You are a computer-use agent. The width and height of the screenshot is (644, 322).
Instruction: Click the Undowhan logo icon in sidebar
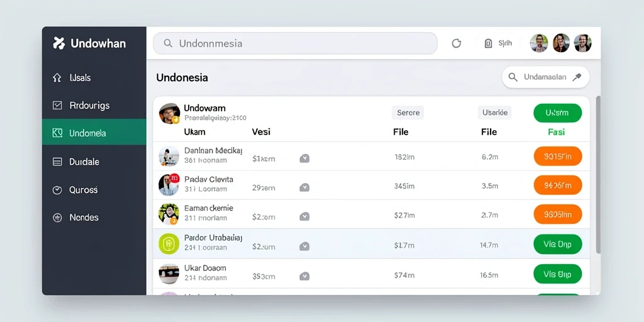tap(58, 43)
